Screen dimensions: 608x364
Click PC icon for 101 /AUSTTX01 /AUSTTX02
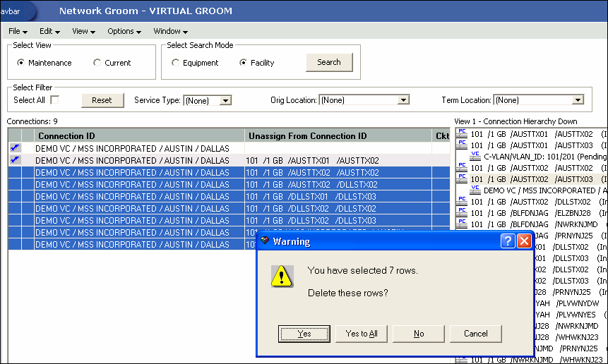(461, 133)
